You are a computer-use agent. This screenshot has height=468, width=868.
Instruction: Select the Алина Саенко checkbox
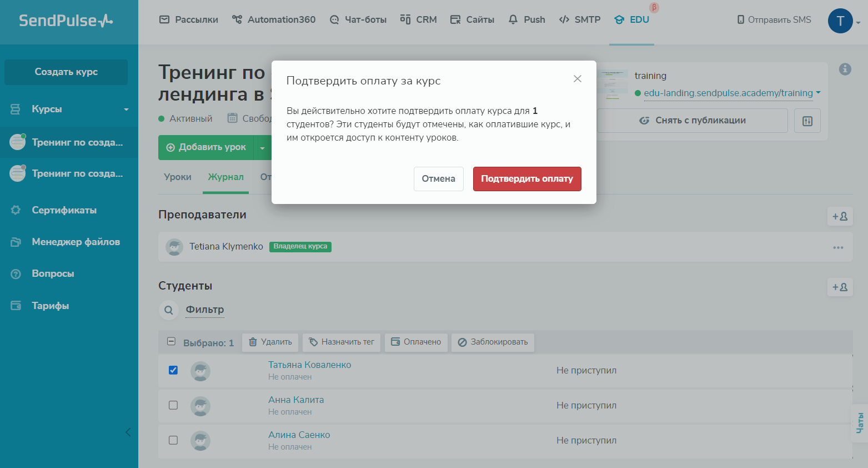pos(173,440)
